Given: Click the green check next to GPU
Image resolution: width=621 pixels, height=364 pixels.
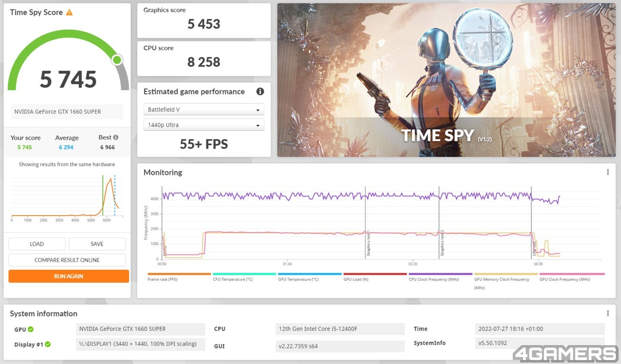Looking at the screenshot, I should click(31, 329).
